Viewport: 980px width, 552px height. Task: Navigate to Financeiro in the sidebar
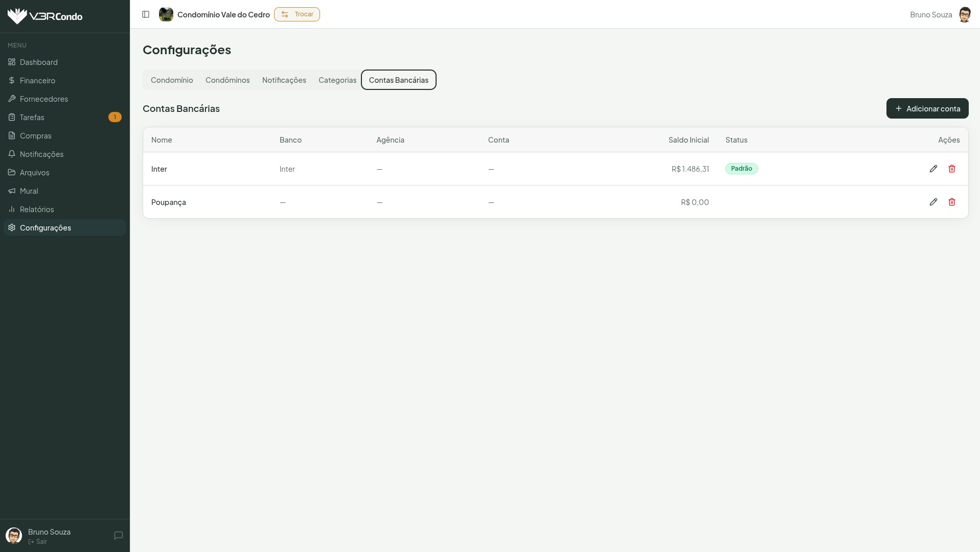click(x=37, y=80)
